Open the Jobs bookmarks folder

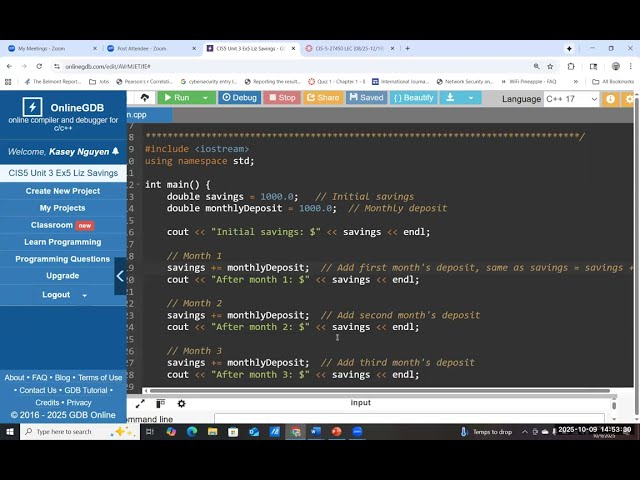coord(99,82)
